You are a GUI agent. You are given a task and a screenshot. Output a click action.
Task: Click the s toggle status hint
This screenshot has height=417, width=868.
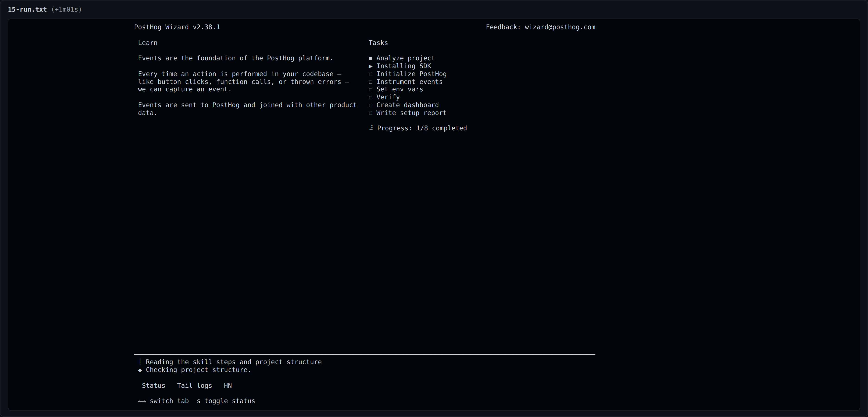point(226,401)
